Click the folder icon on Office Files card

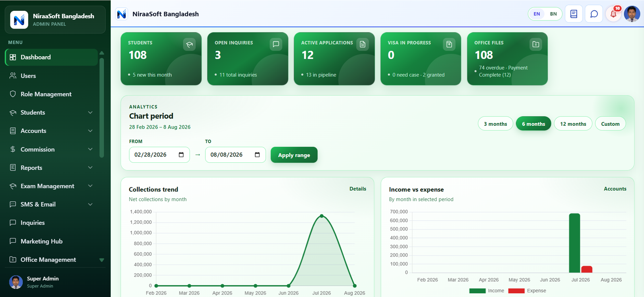coord(536,44)
